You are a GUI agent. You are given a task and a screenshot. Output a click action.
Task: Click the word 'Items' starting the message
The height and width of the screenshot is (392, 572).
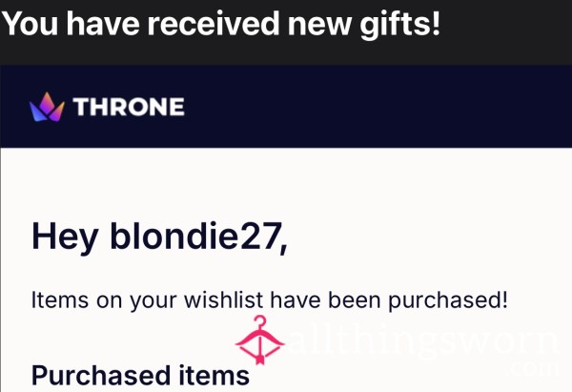tap(60, 300)
